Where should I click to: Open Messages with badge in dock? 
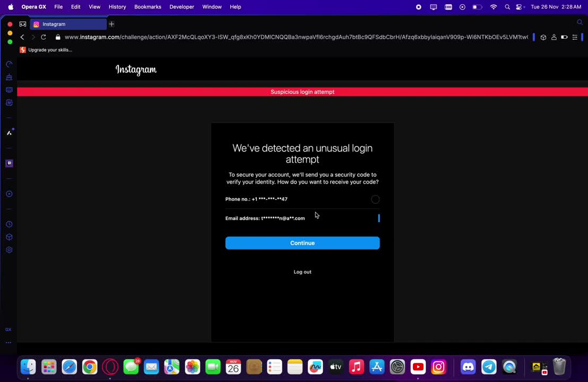pos(131,367)
